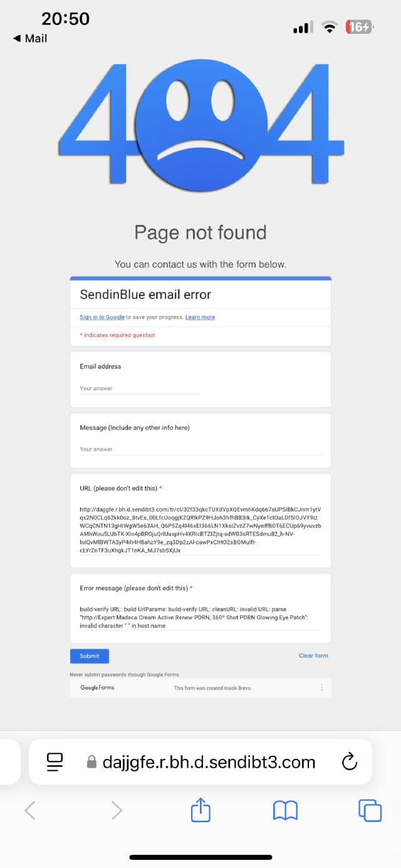Follow the Learn more link
This screenshot has height=868, width=401.
(200, 317)
